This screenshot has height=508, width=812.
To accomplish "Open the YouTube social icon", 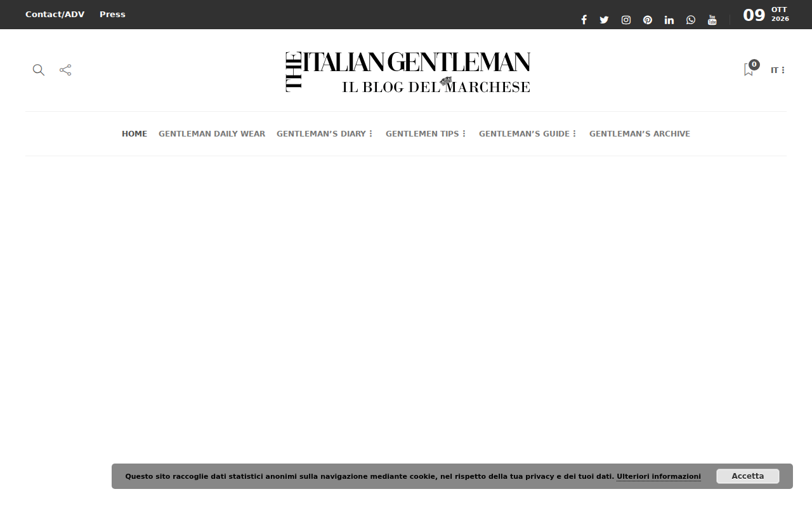I will tap(712, 20).
